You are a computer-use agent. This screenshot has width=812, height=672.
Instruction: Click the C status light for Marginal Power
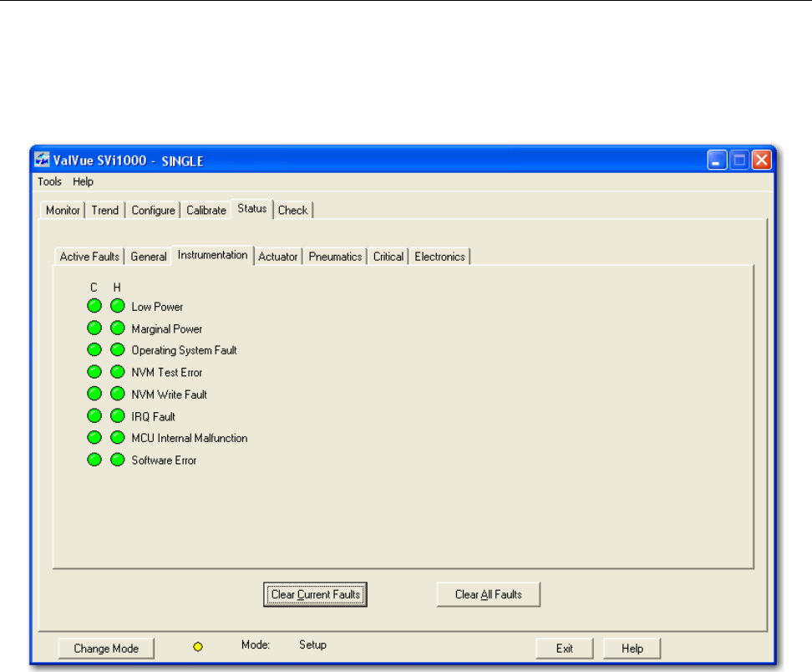94,328
